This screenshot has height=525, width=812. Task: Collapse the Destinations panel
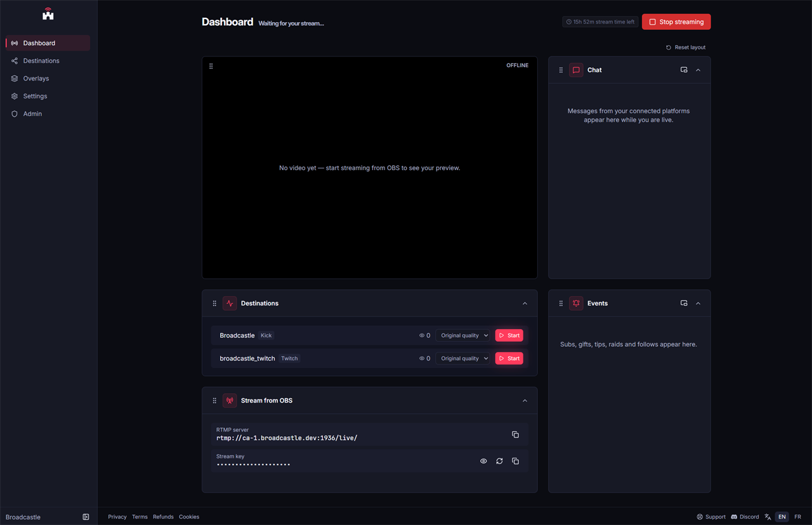(x=525, y=304)
